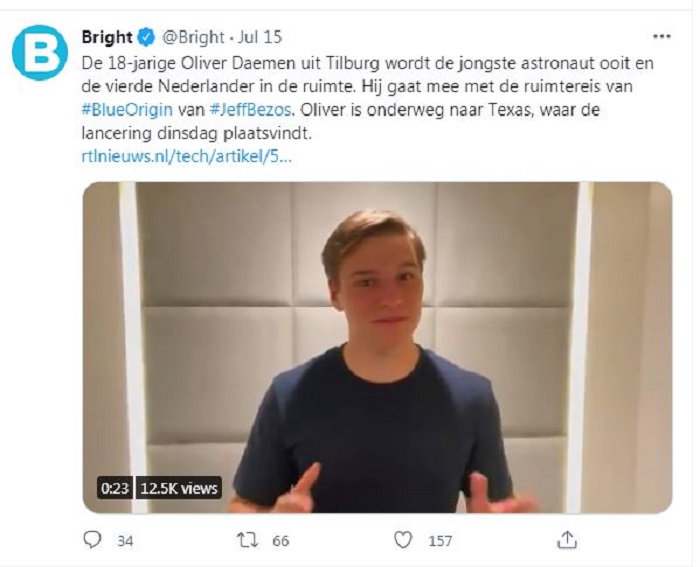The image size is (700, 567).
Task: Click the @Bright handle
Action: (193, 38)
